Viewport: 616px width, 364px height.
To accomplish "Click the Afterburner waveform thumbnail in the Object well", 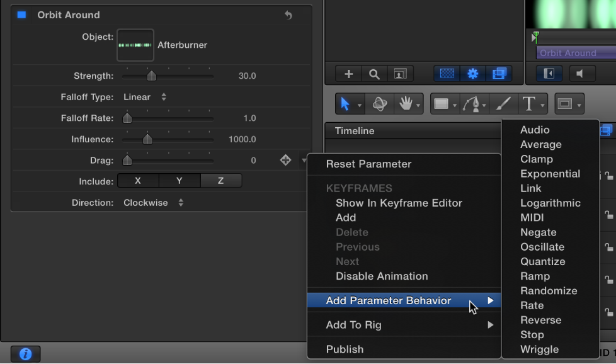I will pos(134,44).
